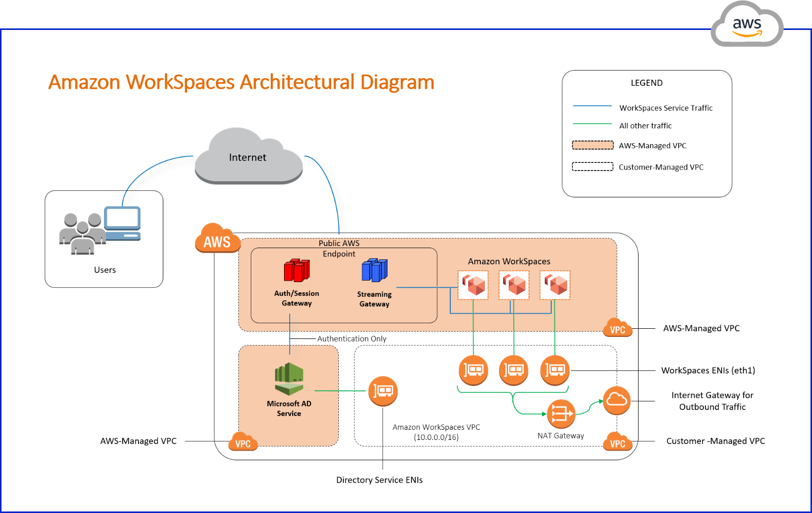Screen dimensions: 812x513
Task: Click the WorkSpaces ENIs (eth1) label
Action: point(708,370)
